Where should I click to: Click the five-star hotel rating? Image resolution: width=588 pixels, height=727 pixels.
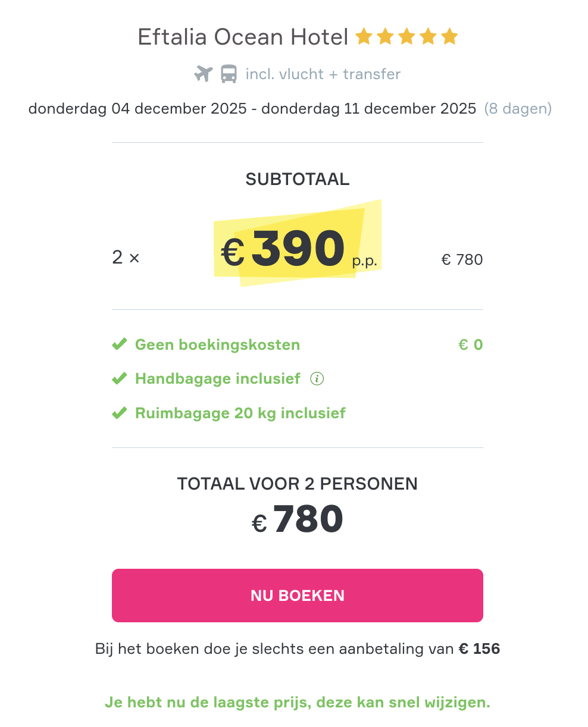tap(406, 37)
